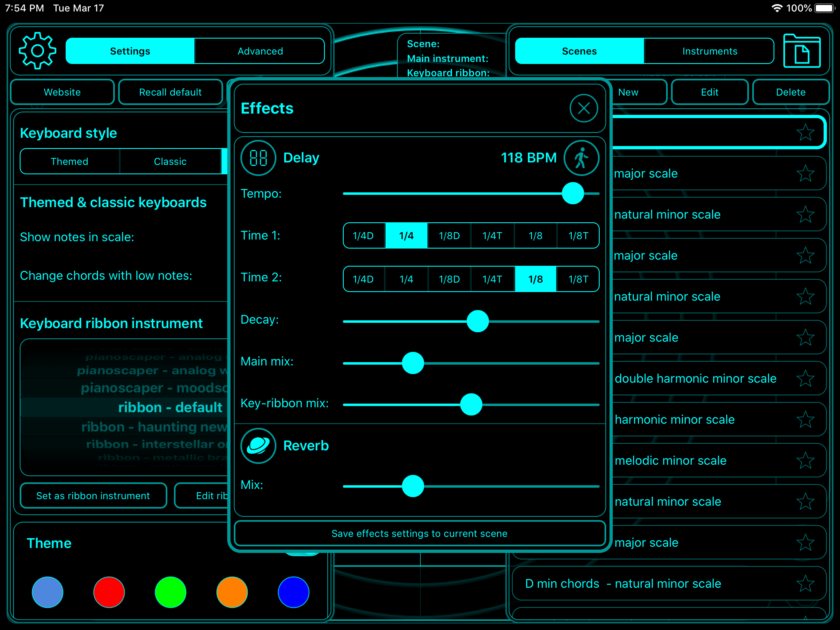Pick the red theme color swatch
Viewport: 840px width, 630px height.
(x=109, y=592)
